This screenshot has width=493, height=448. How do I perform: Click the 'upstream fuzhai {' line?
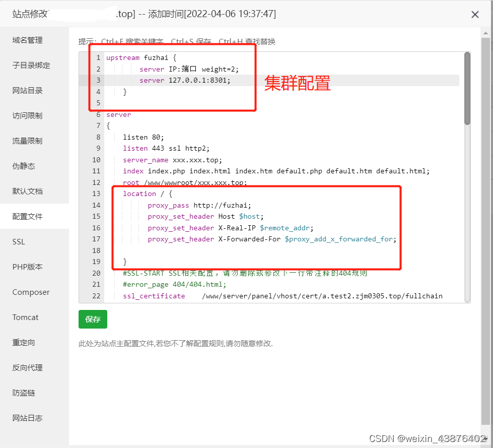[x=141, y=57]
